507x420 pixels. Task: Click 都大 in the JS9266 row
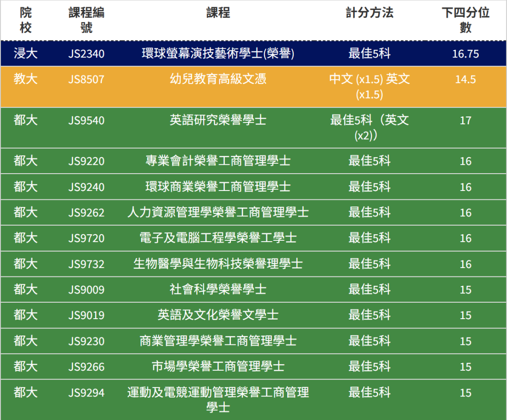[x=25, y=367]
